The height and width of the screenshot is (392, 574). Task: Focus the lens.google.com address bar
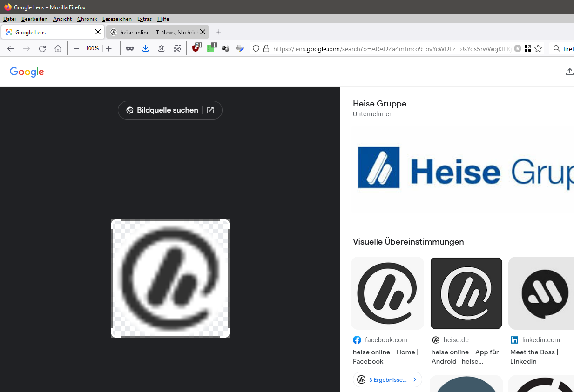click(391, 48)
